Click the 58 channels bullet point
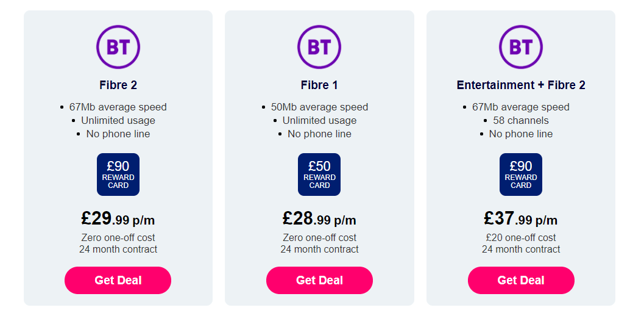 point(521,120)
